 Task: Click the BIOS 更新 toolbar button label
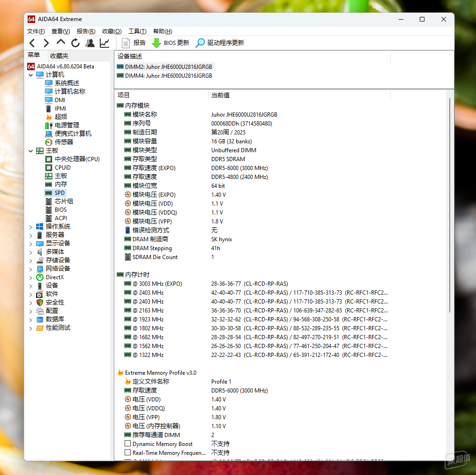click(176, 43)
